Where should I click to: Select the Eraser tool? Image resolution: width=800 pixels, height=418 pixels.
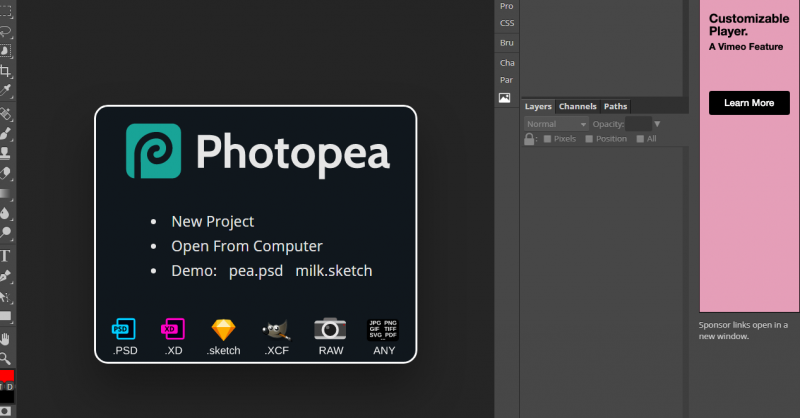click(5, 173)
